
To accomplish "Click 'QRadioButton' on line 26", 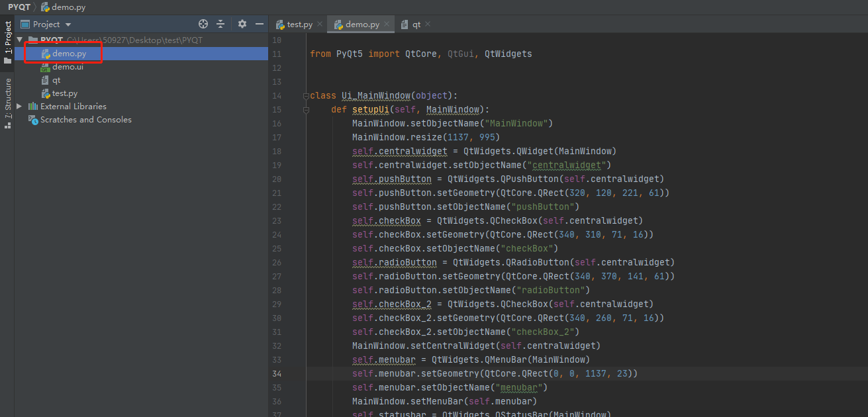I will (x=537, y=262).
